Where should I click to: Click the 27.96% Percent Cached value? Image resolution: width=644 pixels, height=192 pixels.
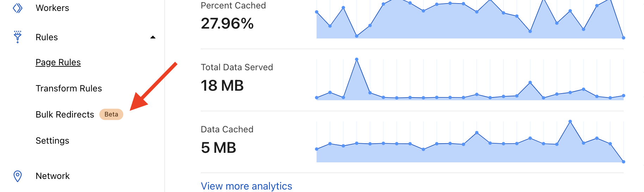point(227,24)
